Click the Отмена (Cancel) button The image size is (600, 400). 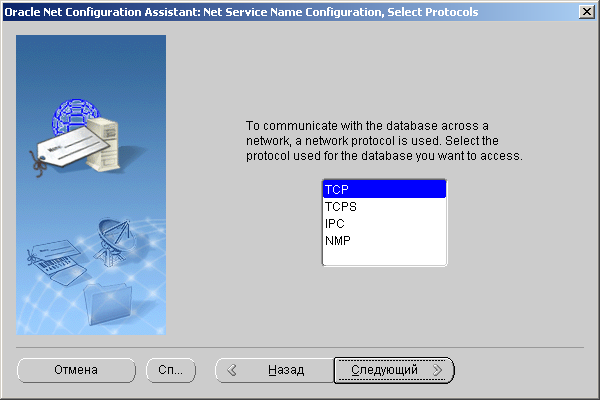(x=76, y=370)
